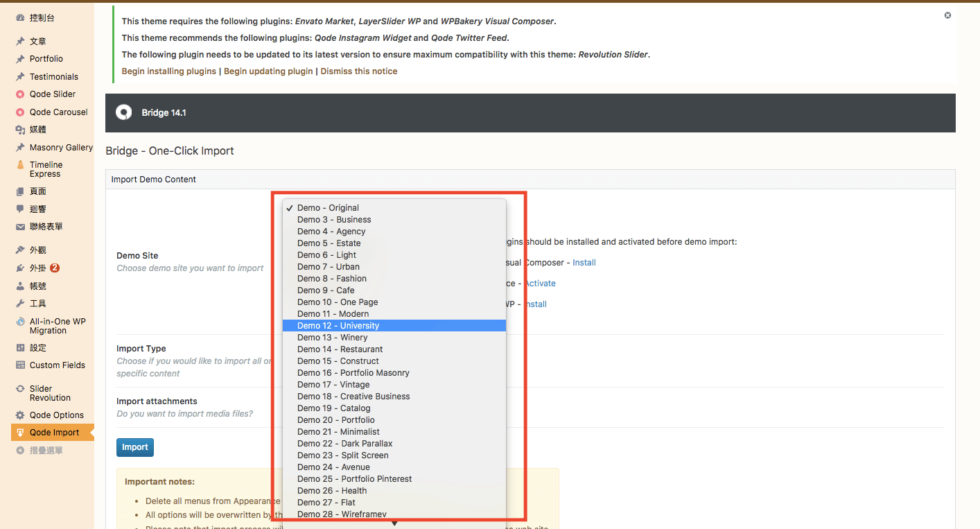Screen dimensions: 980x529
Task: Click the 聯絡表單 envelope icon
Action: (x=20, y=227)
